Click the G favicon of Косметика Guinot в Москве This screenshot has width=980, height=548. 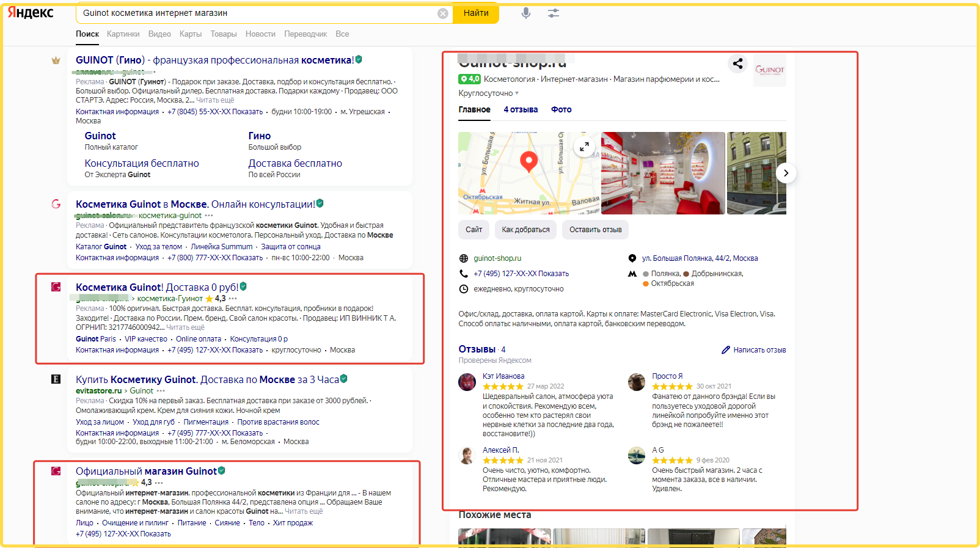click(x=56, y=204)
